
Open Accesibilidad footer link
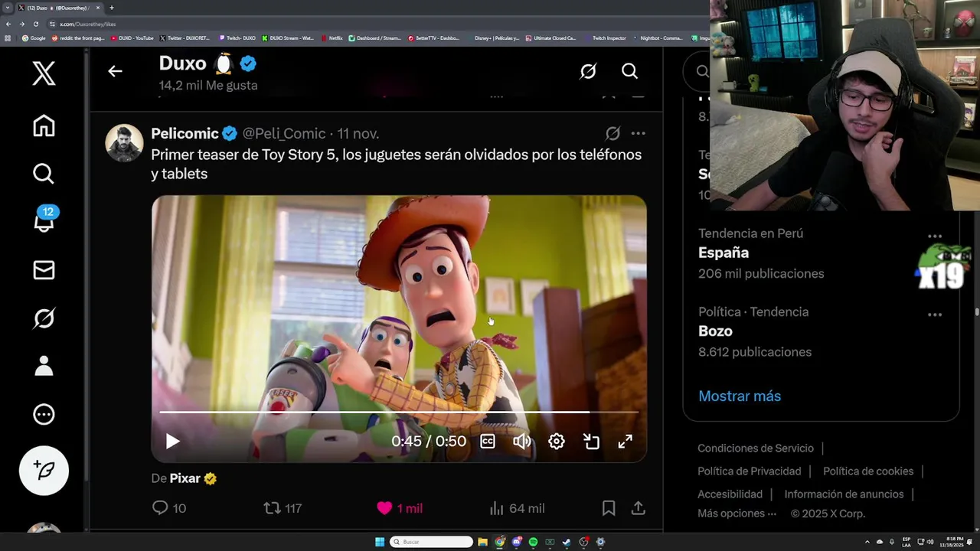[730, 494]
